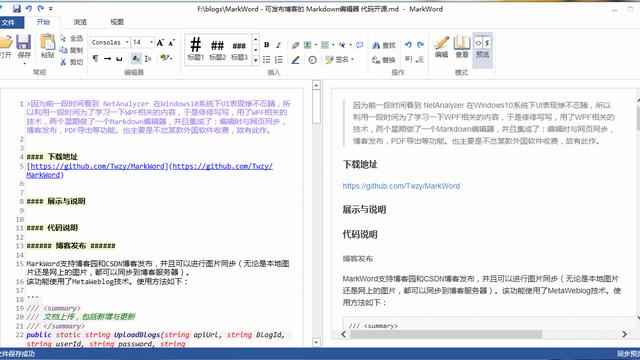
Task: Click the editor scrollbar up arrow
Action: click(316, 85)
